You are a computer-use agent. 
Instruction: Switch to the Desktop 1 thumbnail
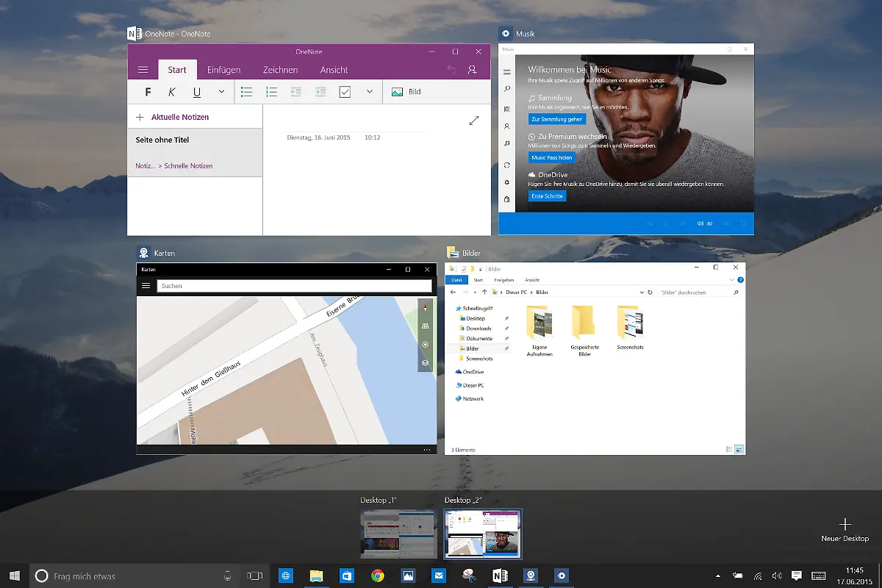point(398,534)
